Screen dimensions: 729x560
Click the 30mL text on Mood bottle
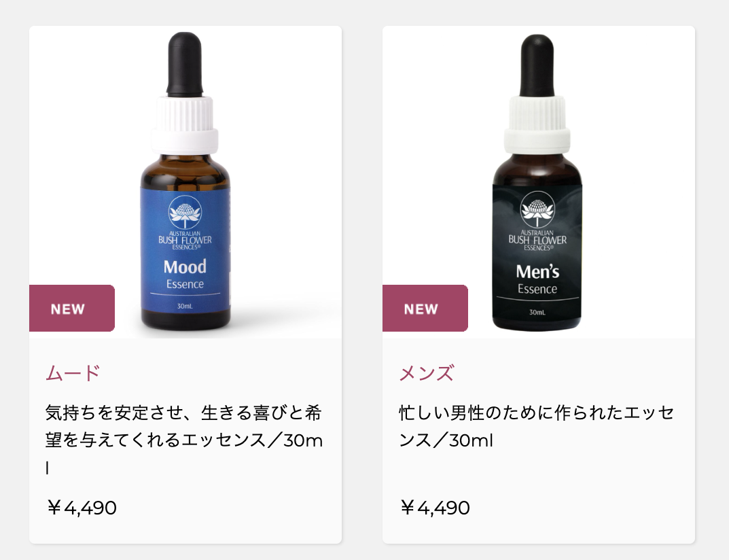point(185,306)
